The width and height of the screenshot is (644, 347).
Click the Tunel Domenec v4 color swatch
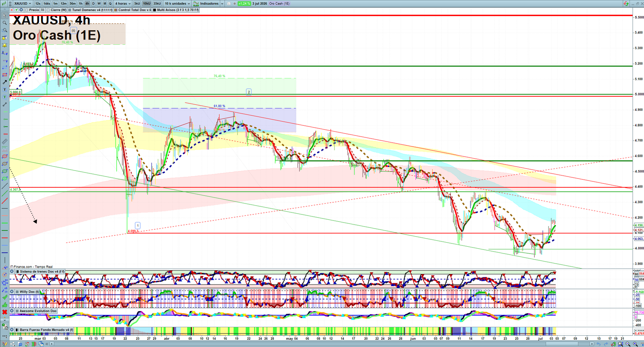tap(70, 10)
